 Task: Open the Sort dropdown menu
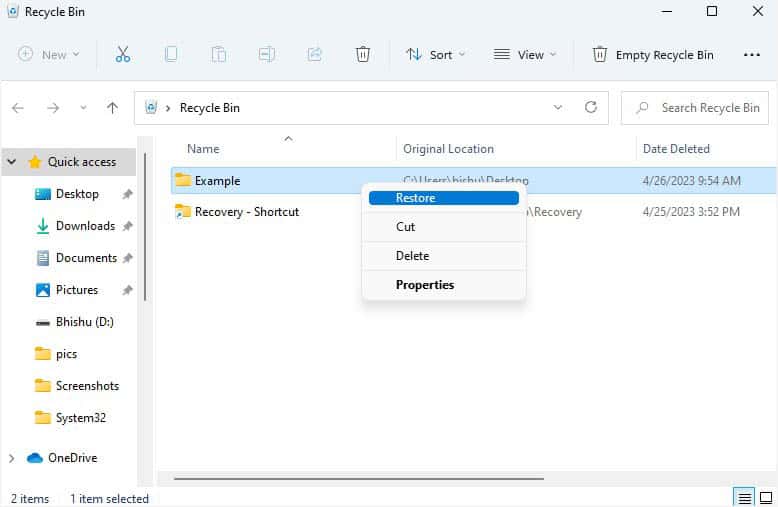tap(436, 55)
